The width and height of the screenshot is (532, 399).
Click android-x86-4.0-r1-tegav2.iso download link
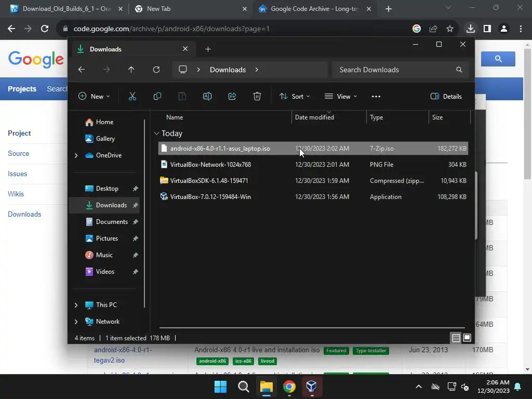(123, 355)
